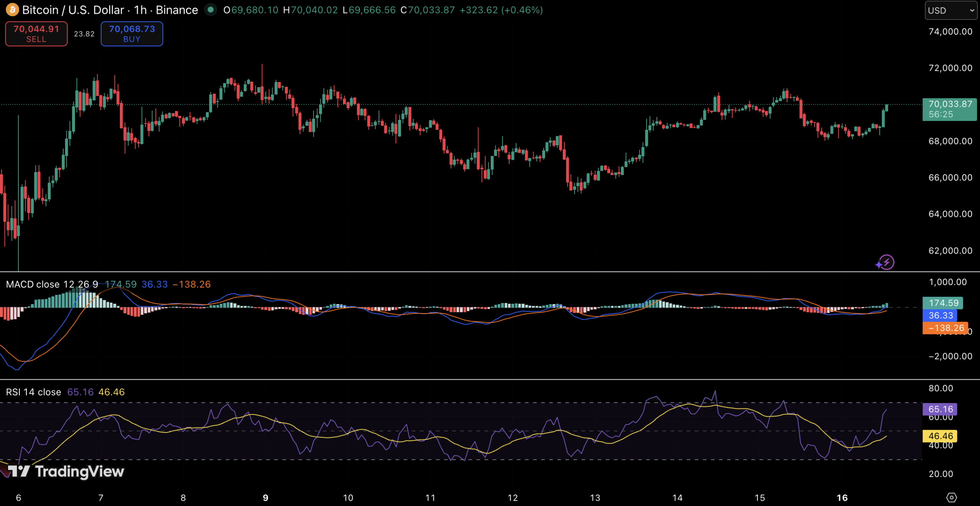Click MACD histogram value tag 174.59

click(x=942, y=303)
